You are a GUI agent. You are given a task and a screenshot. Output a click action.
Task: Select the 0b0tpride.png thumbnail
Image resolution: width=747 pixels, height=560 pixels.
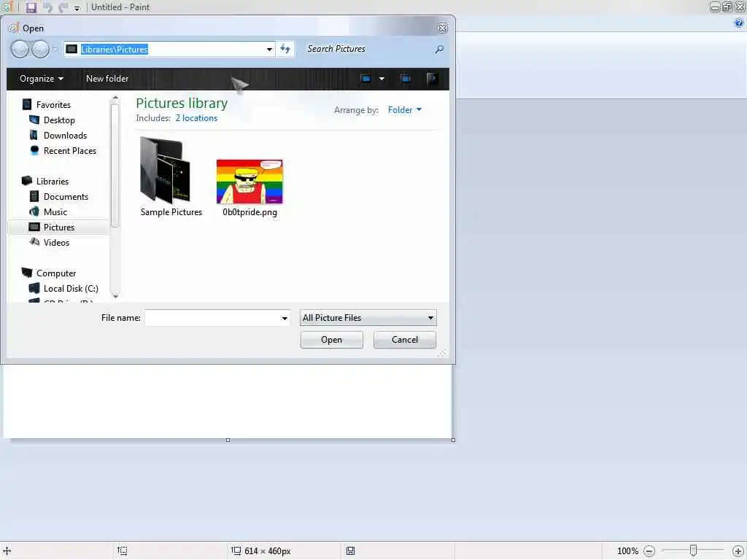pos(249,182)
